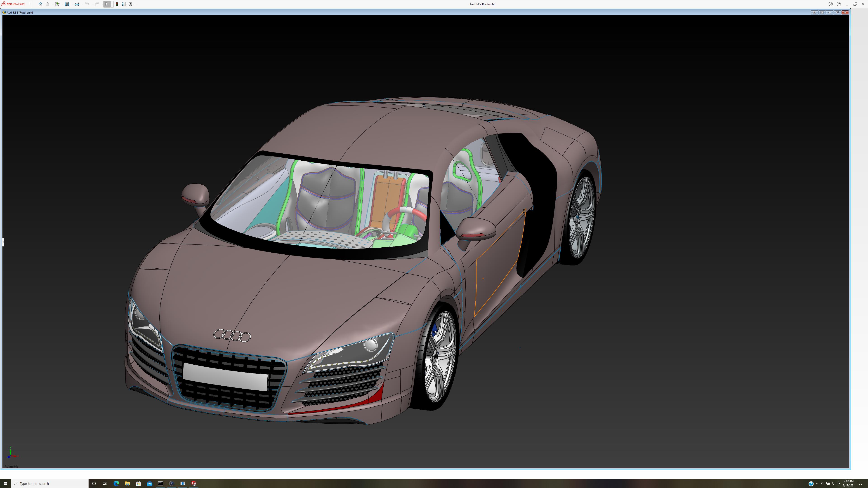Expand the Options gear dropdown arrow
The height and width of the screenshot is (488, 868).
coord(135,4)
